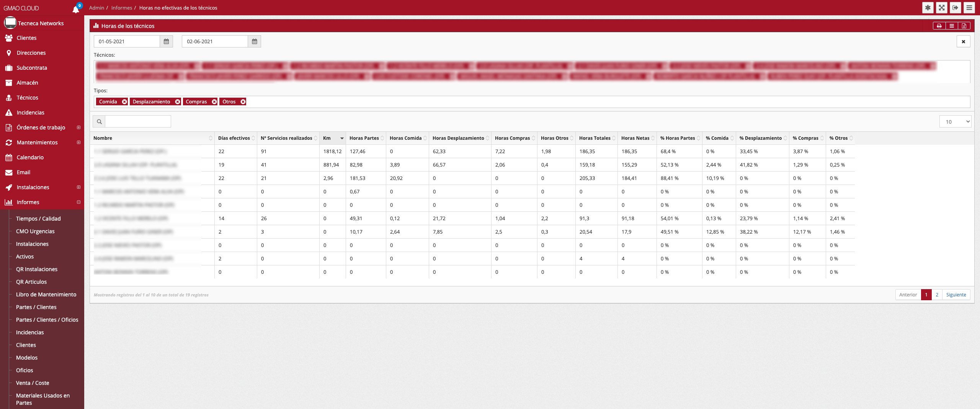This screenshot has height=409, width=980.
Task: Focus the start date field 01-05-2021
Action: point(127,41)
